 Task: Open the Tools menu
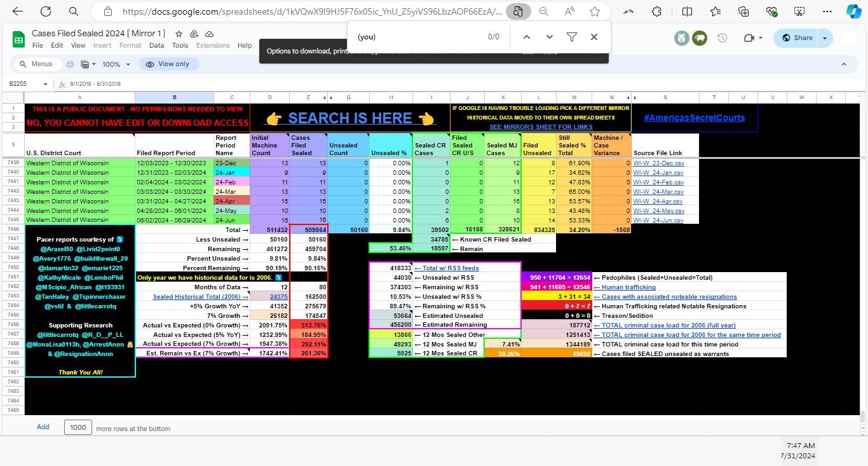point(180,45)
